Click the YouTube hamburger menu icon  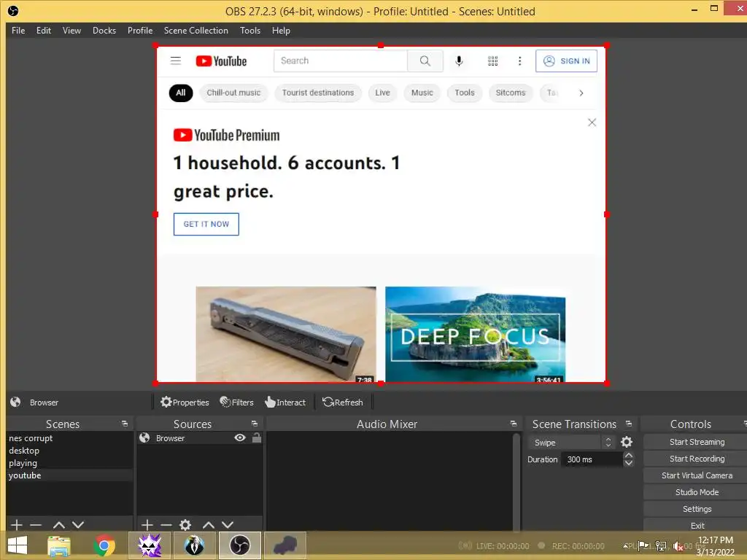[x=176, y=61]
